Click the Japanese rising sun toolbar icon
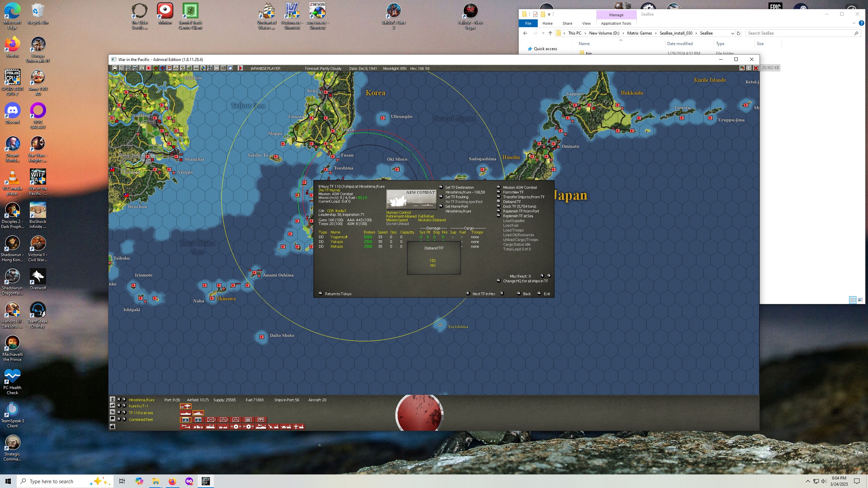The width and height of the screenshot is (868, 488). [x=149, y=68]
